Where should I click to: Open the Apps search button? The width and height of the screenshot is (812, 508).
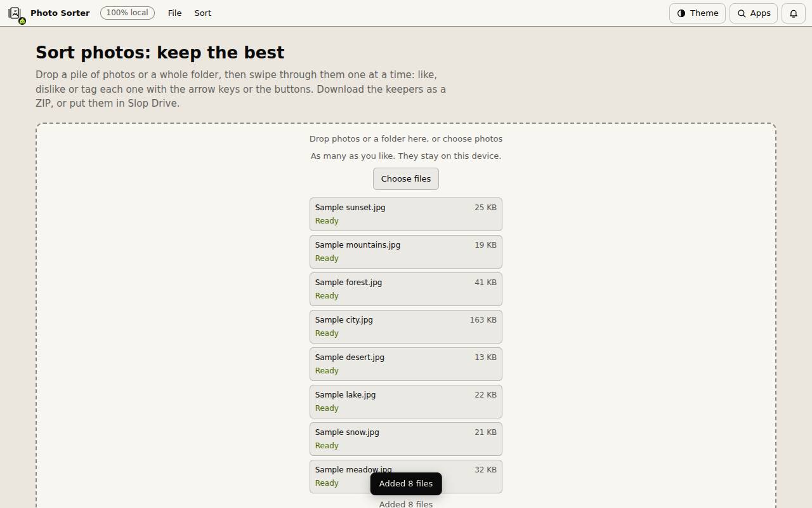tap(754, 13)
